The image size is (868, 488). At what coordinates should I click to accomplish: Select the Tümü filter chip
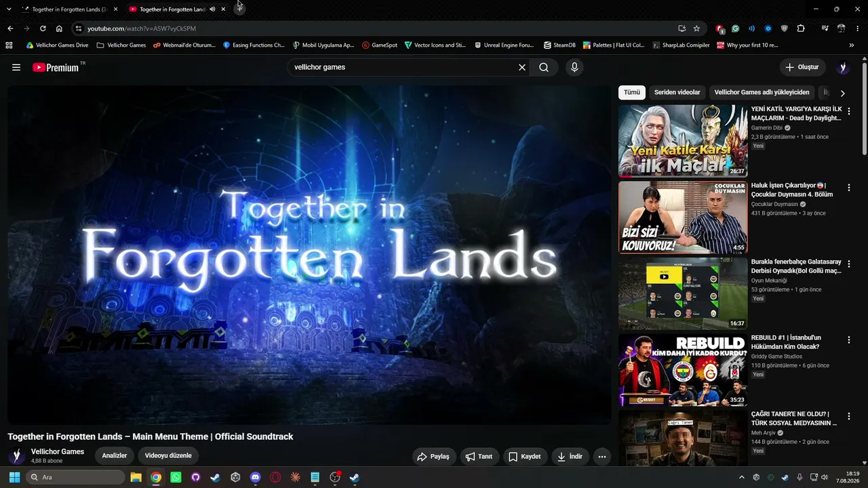click(631, 92)
